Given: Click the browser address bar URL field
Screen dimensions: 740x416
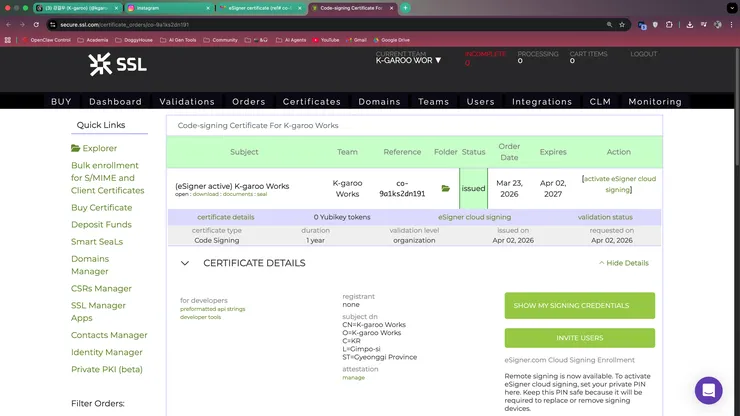Looking at the screenshot, I should coord(300,24).
